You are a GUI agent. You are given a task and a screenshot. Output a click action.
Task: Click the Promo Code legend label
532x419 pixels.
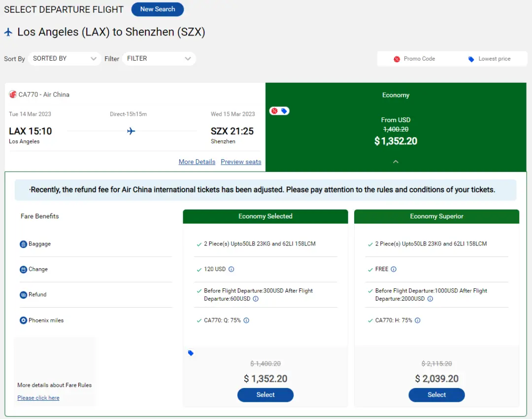pos(419,59)
